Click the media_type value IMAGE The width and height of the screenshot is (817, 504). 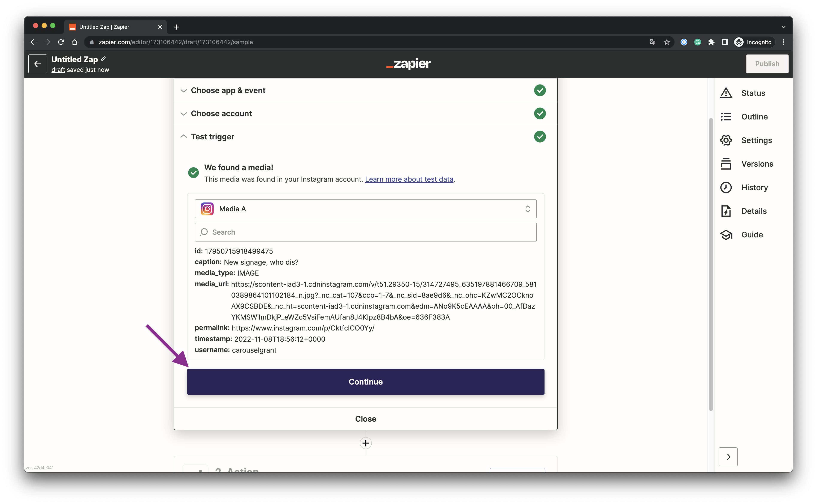pyautogui.click(x=248, y=273)
